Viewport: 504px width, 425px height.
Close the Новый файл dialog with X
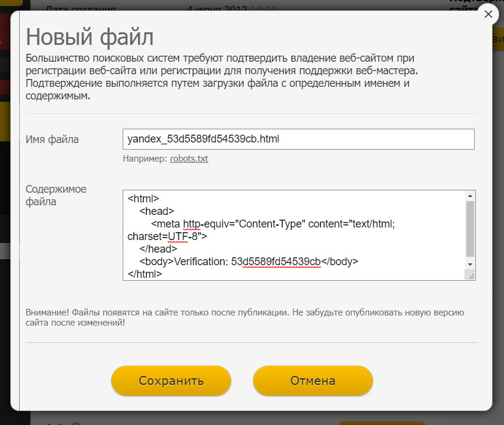[x=488, y=14]
